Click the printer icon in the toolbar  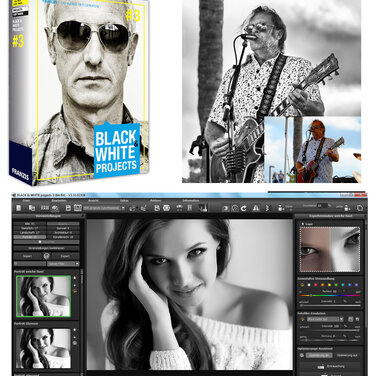tap(166, 208)
